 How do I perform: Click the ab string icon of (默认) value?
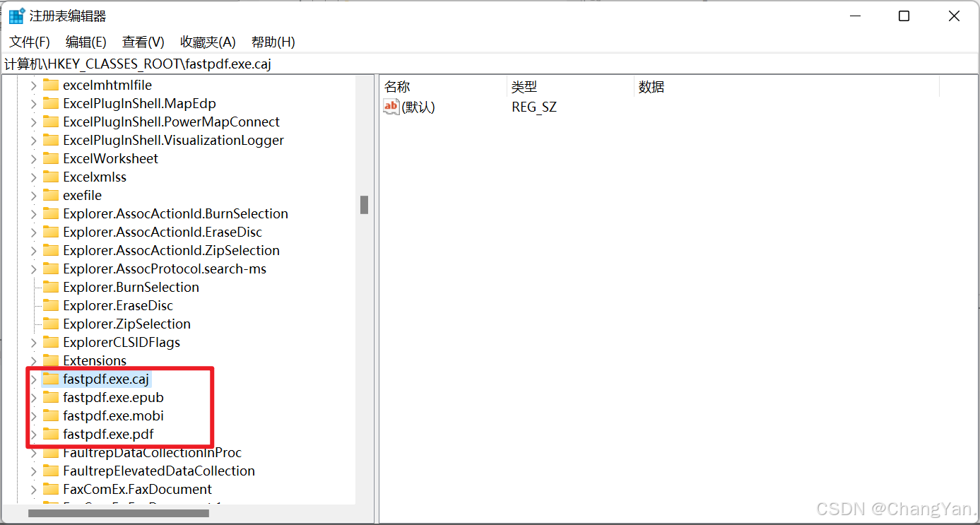pos(391,107)
